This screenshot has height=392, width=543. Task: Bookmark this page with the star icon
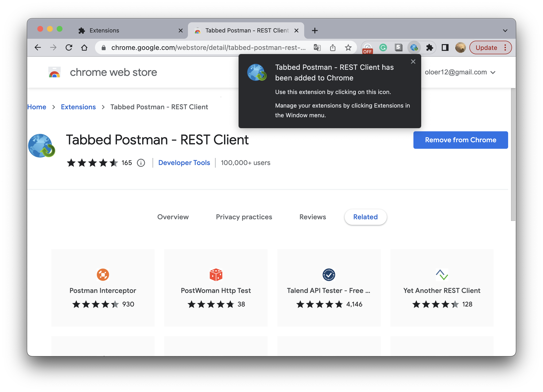pyautogui.click(x=348, y=47)
